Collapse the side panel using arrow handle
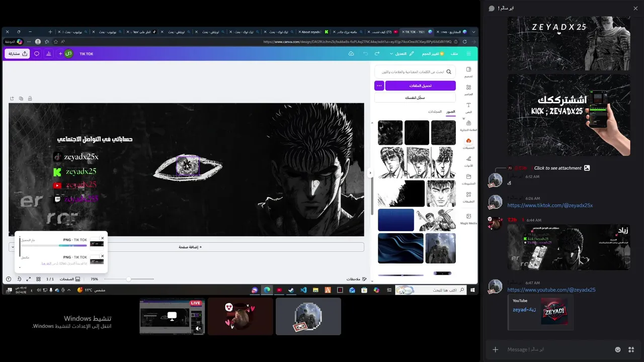 [370, 173]
